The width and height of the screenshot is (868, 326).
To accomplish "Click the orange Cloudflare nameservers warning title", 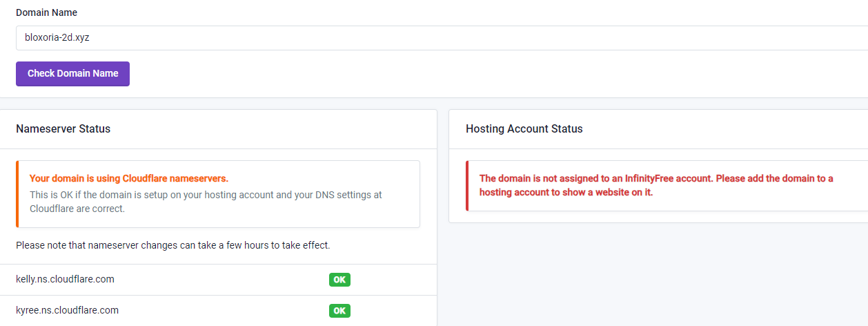I will [x=128, y=178].
